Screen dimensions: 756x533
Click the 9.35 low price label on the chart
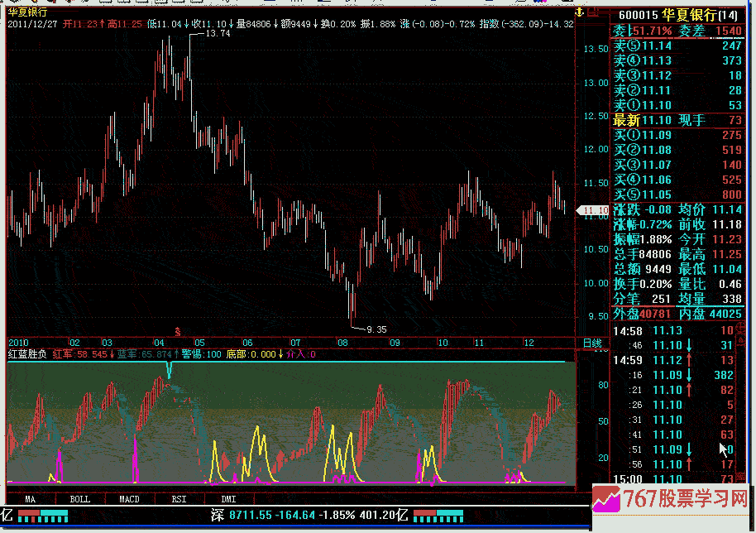[376, 330]
